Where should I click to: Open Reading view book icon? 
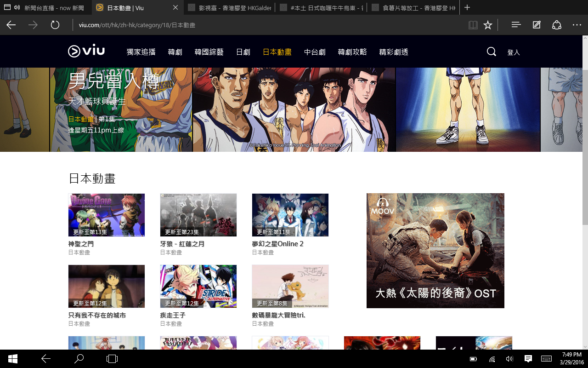[x=473, y=25]
